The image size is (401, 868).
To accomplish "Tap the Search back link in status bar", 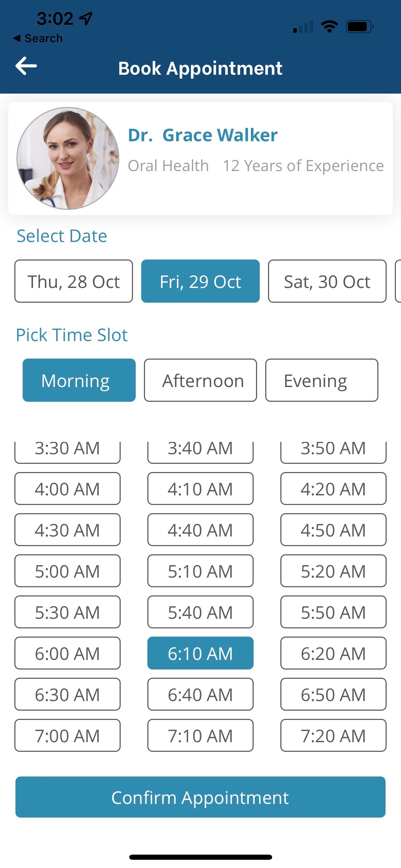I will pyautogui.click(x=38, y=38).
